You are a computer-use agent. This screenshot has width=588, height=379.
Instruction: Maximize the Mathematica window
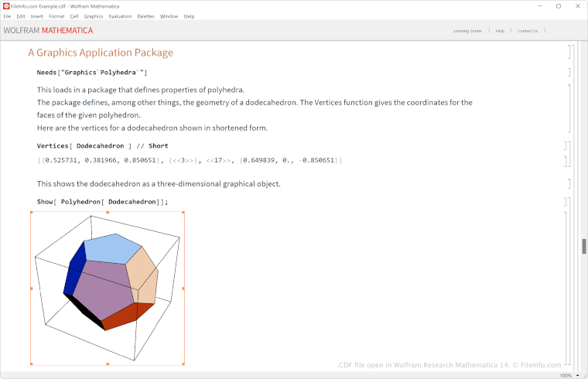tap(559, 6)
